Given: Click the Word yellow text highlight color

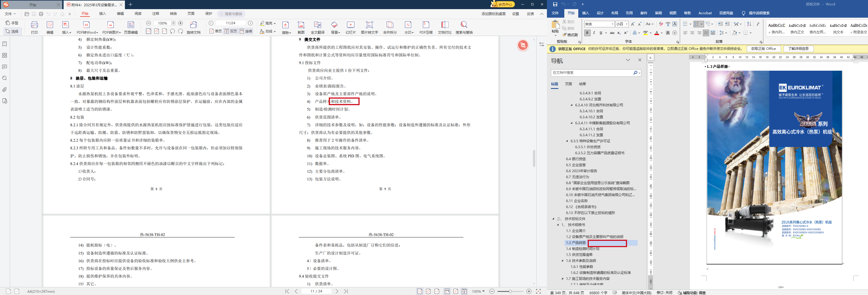Looking at the screenshot, I should pos(645,33).
